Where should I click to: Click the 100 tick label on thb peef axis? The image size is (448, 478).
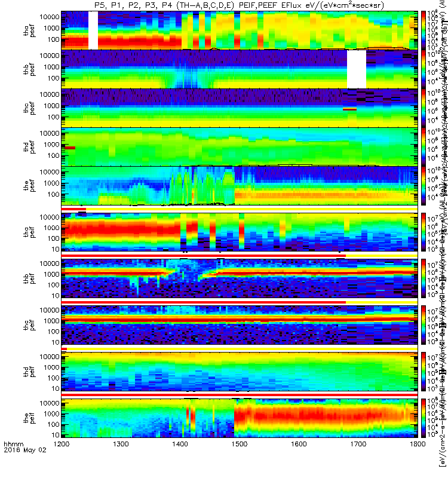click(53, 78)
